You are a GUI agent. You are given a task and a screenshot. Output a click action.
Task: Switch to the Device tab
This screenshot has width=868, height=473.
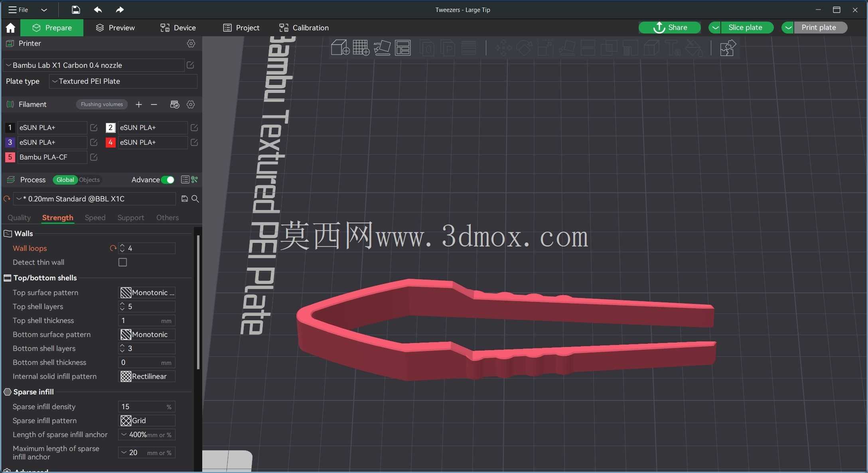pyautogui.click(x=178, y=28)
